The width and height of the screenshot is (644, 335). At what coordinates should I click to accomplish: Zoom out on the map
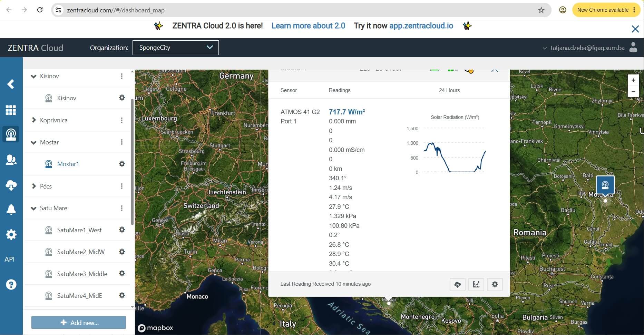tap(633, 91)
